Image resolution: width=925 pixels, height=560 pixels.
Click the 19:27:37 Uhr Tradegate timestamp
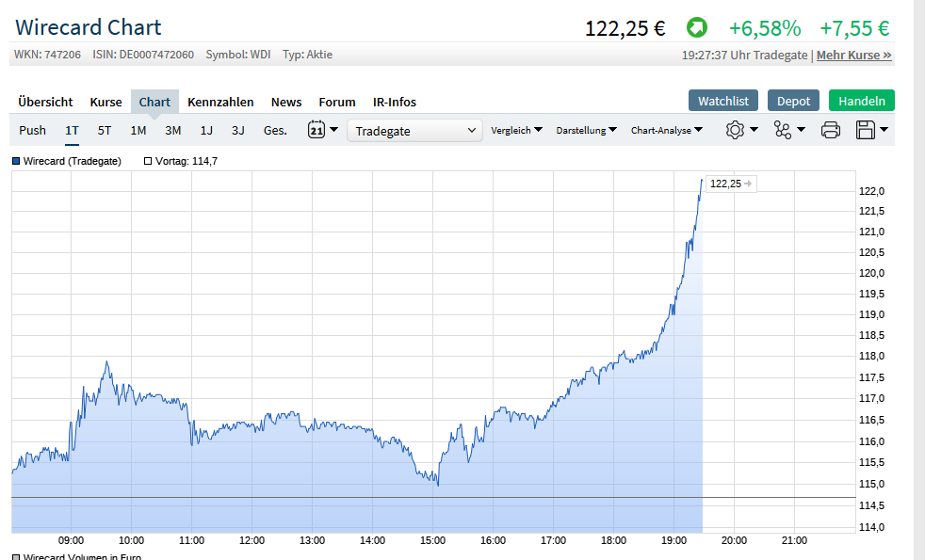click(x=744, y=55)
